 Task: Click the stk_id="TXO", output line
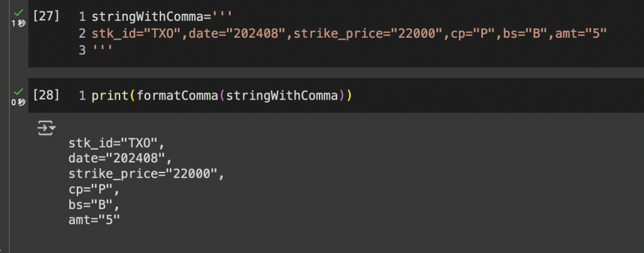tap(116, 143)
